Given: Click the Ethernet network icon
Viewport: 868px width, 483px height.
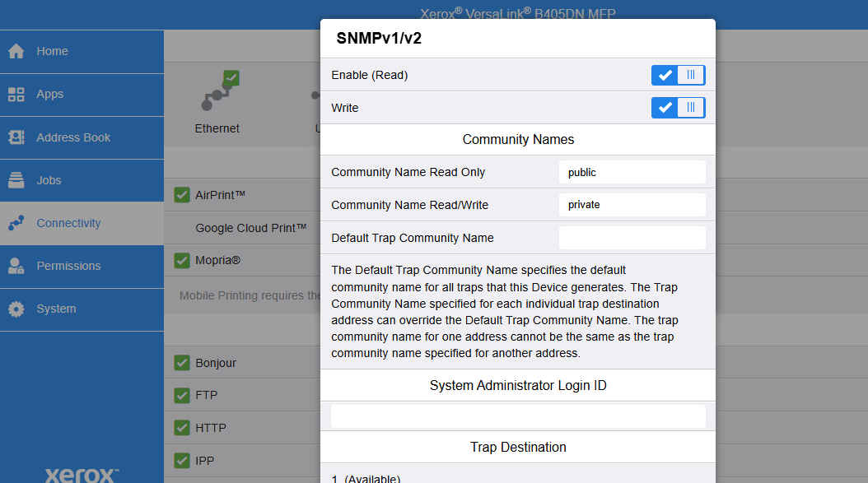Looking at the screenshot, I should point(217,96).
